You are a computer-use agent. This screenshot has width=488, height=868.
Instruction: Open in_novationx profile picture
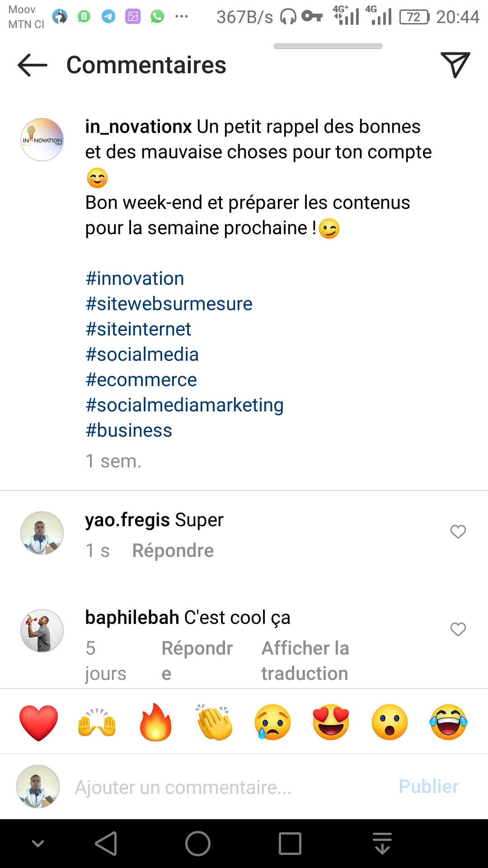click(x=42, y=140)
